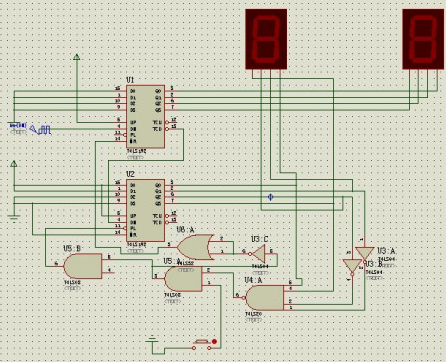Select the U3:C inverter gate
The width and height of the screenshot is (446, 362).
pos(259,254)
